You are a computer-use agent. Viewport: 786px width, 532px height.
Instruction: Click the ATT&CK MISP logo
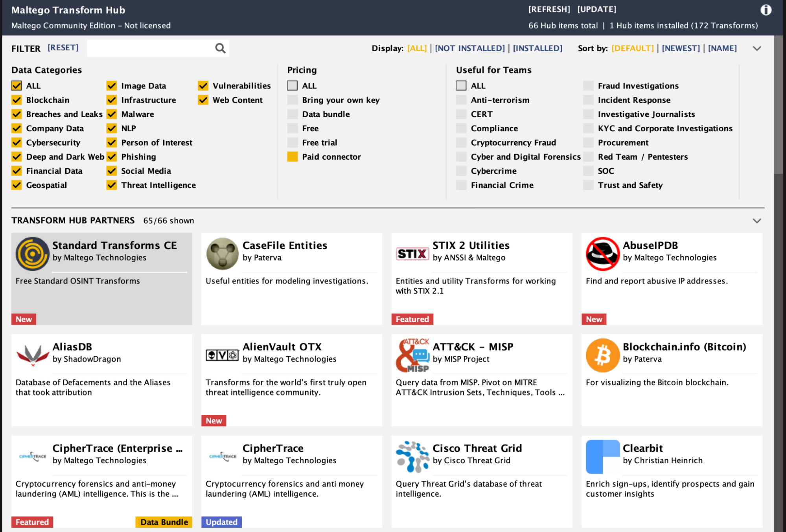(412, 355)
